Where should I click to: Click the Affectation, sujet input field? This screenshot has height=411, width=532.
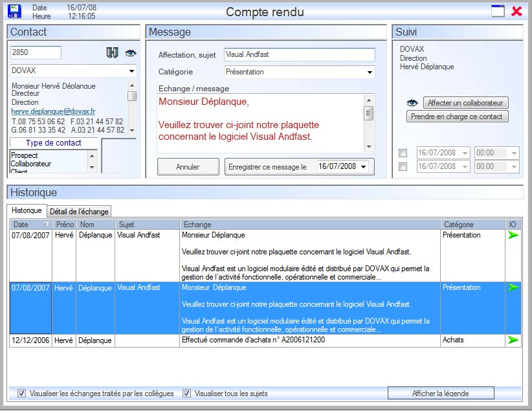300,54
